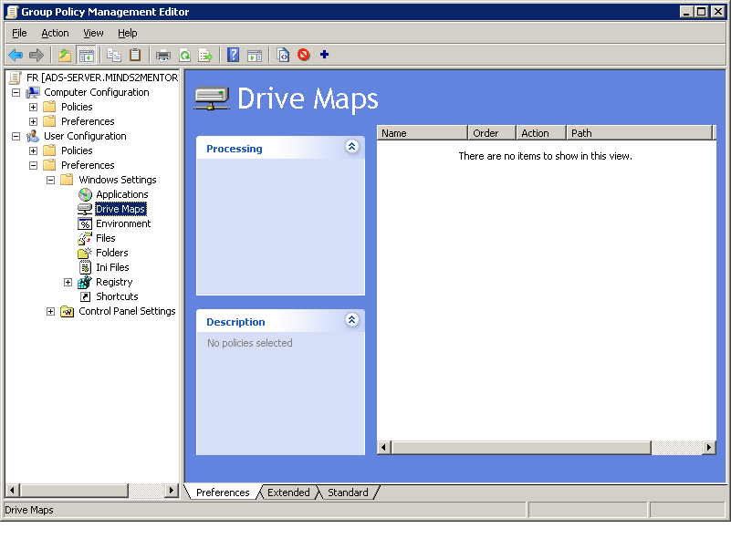731x560 pixels.
Task: Click the Forward arrow toolbar icon
Action: 37,55
